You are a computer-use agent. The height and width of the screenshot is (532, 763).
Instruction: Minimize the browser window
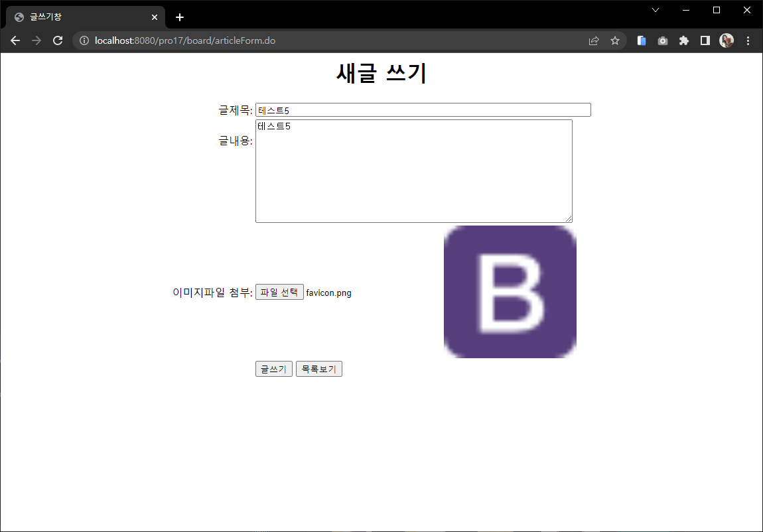click(686, 10)
